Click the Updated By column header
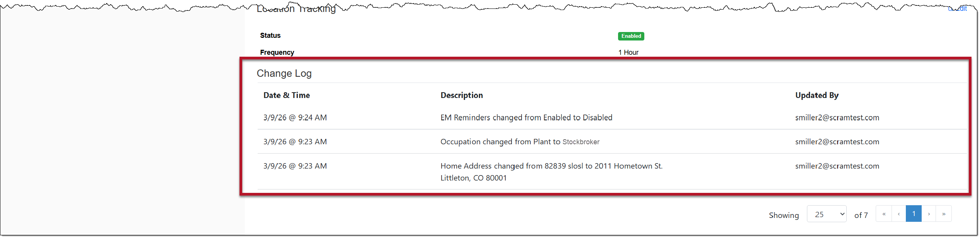The image size is (980, 238). (817, 95)
